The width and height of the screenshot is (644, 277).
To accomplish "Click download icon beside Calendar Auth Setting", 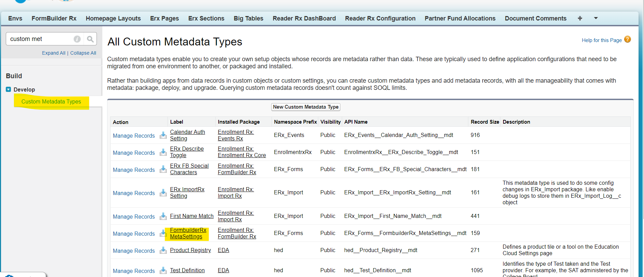I will [x=163, y=135].
